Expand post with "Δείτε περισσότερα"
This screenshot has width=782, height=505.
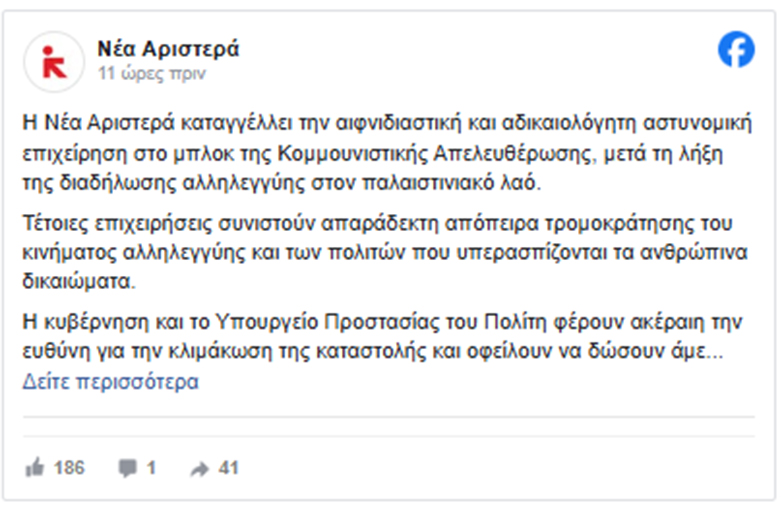click(x=111, y=382)
